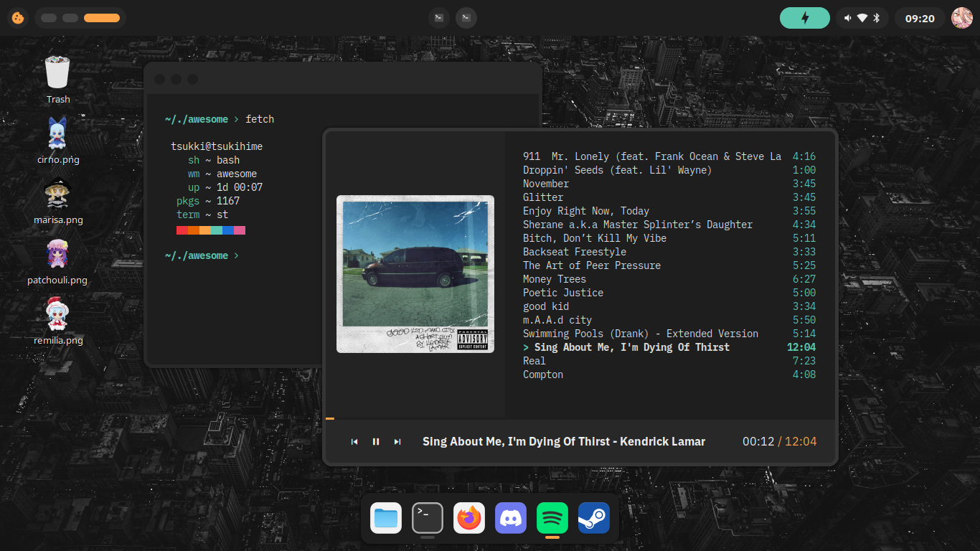Screen dimensions: 980x551
Task: Click the volume icon in system tray
Action: (848, 18)
